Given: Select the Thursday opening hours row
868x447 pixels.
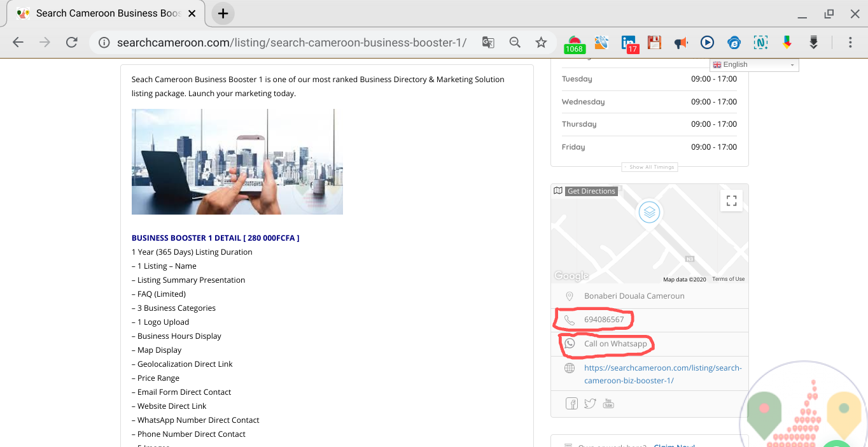Looking at the screenshot, I should click(649, 124).
